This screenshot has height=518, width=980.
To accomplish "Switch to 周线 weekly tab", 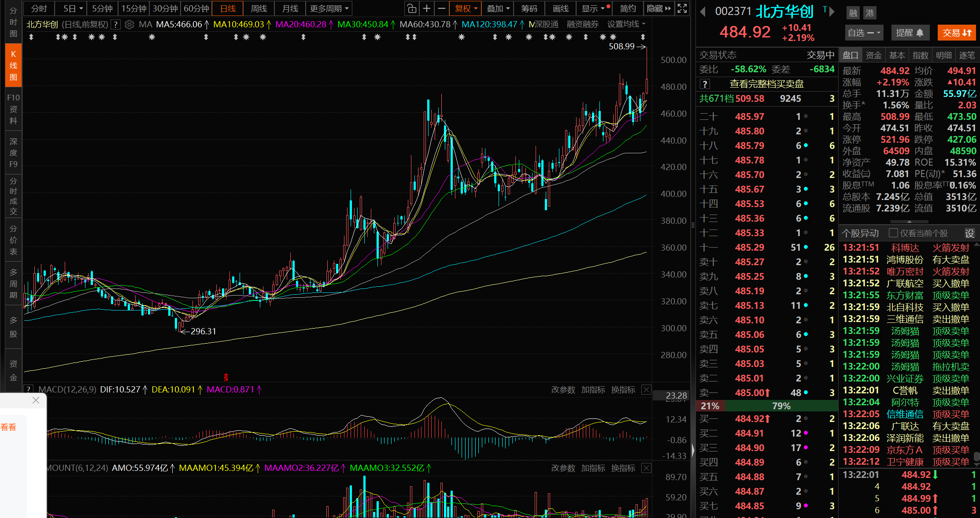I will [259, 8].
